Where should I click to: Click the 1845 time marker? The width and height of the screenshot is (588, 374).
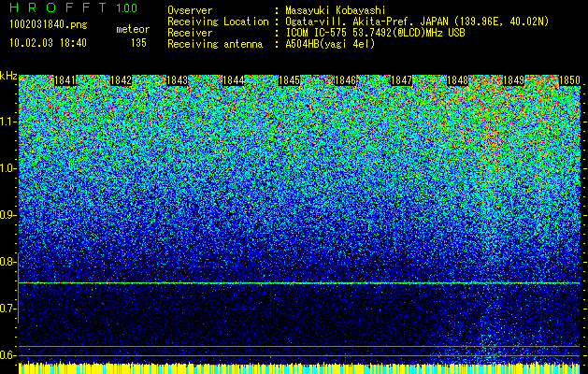coord(289,80)
